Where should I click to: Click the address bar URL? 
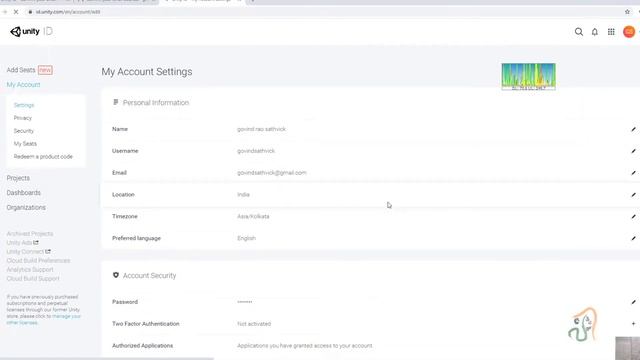click(x=67, y=12)
